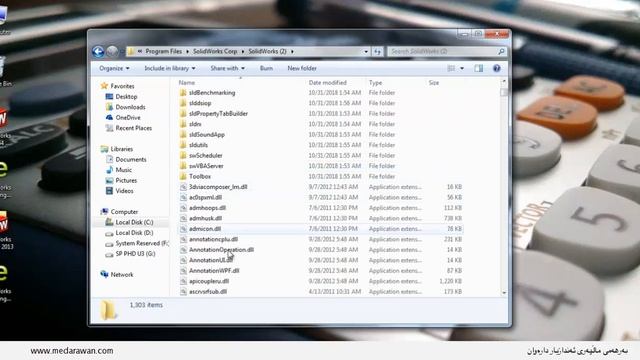Open Recent Places

point(133,128)
